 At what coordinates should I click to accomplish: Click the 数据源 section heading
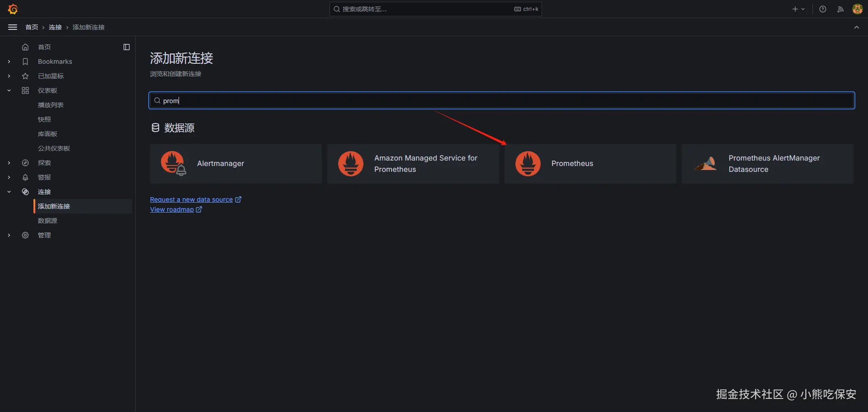pyautogui.click(x=179, y=128)
